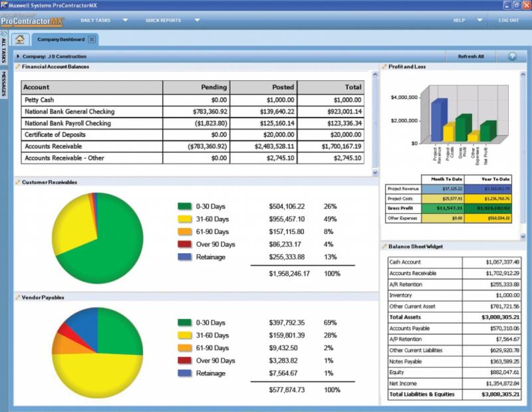Select the QUICK REPORTS menu label
Screen dimensions: 532x412
tap(163, 21)
